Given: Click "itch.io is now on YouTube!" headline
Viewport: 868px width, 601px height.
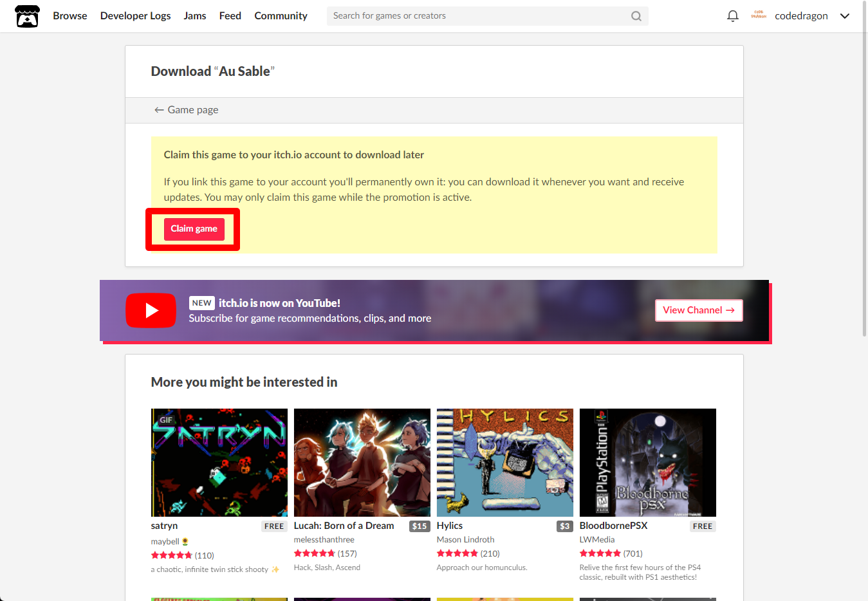Looking at the screenshot, I should click(279, 303).
